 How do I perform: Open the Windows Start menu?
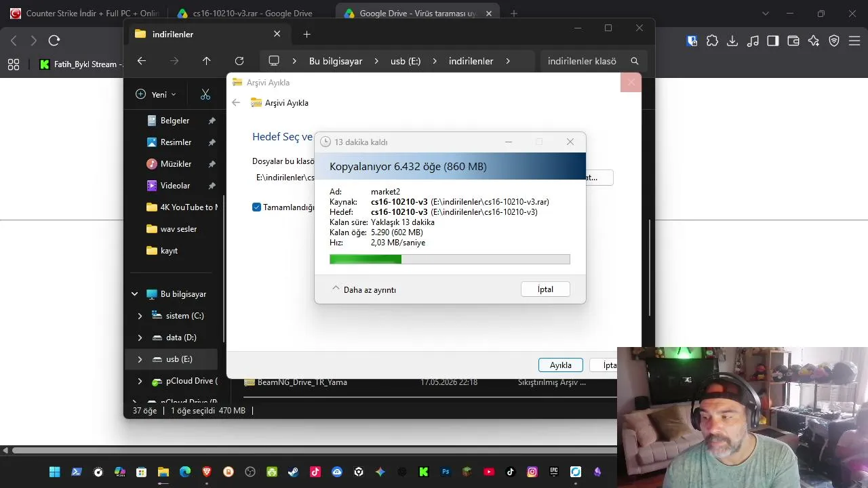tap(54, 472)
